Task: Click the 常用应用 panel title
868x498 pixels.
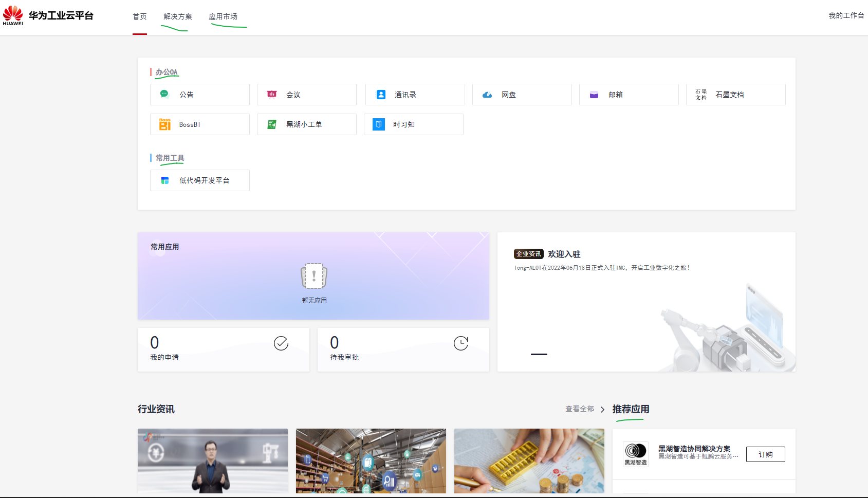Action: (x=165, y=247)
